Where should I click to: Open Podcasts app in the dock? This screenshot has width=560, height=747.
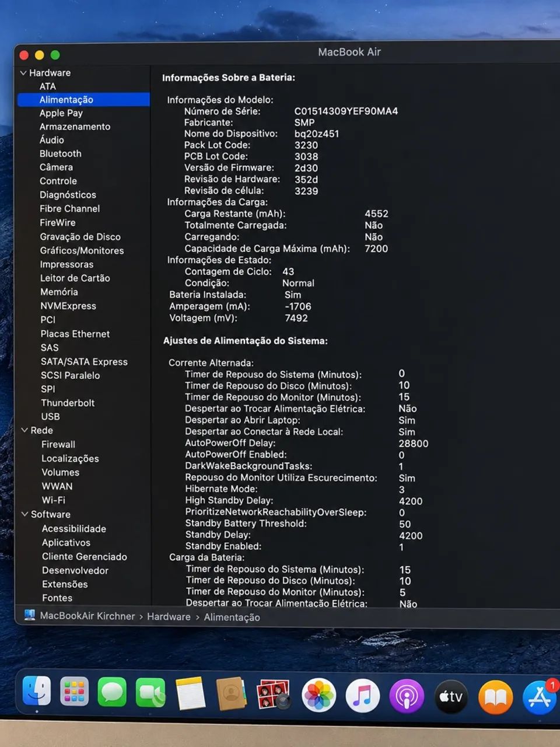coord(407,696)
